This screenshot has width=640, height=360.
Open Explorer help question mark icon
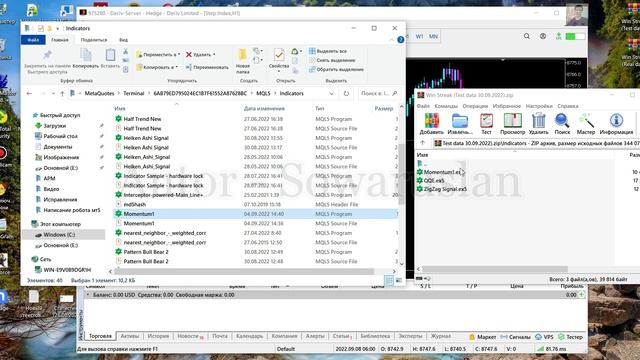pos(400,40)
